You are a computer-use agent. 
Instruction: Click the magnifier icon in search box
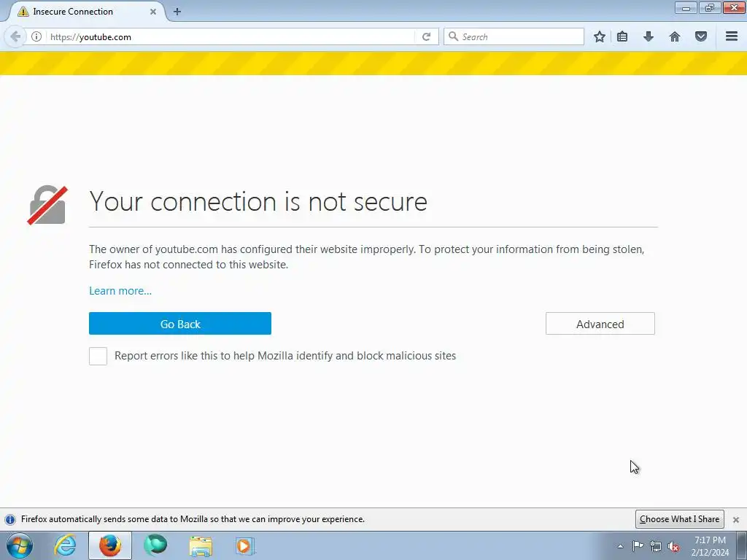pyautogui.click(x=453, y=36)
